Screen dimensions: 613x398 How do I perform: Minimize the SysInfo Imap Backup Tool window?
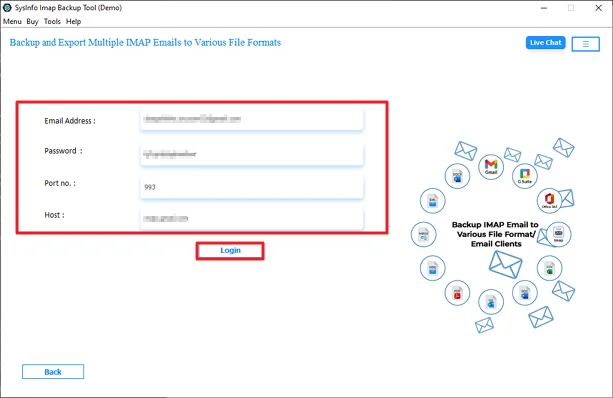coord(544,8)
